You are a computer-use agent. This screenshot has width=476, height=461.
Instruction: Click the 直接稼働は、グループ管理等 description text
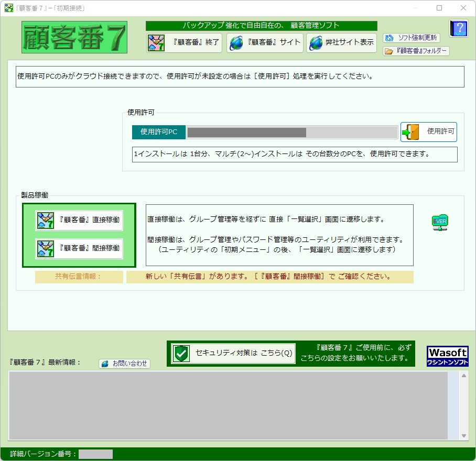[266, 219]
